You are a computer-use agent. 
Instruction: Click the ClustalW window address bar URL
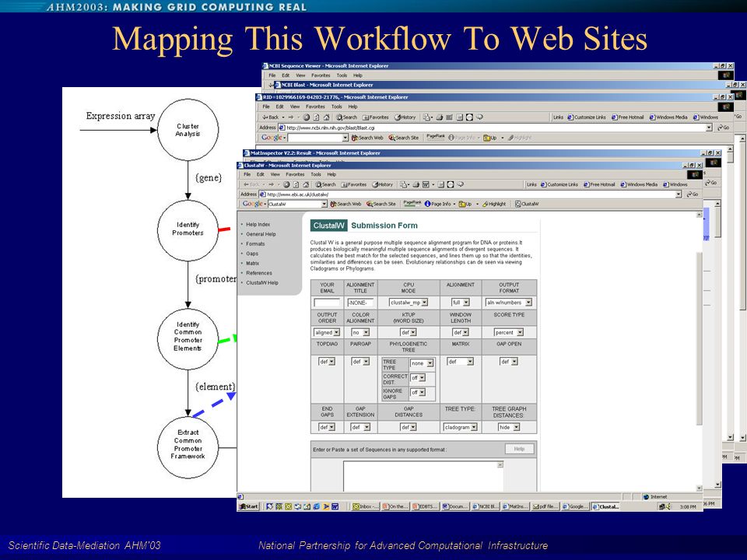[298, 194]
